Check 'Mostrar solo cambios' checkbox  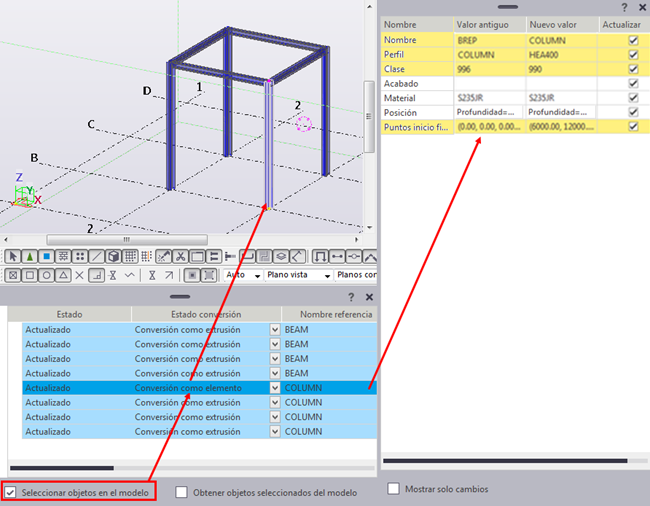click(x=394, y=489)
